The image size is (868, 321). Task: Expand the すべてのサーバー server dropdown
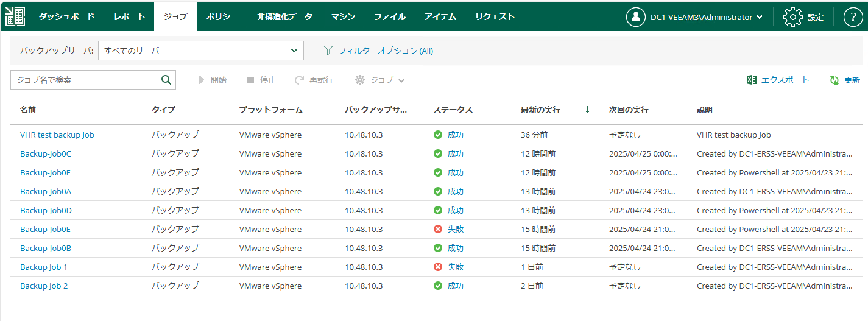pyautogui.click(x=201, y=51)
